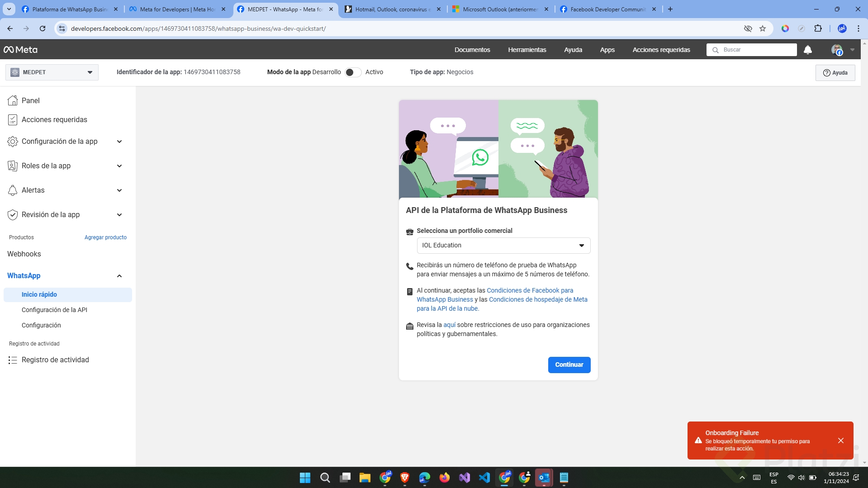Image resolution: width=868 pixels, height=488 pixels.
Task: Open the Apps menu
Action: click(607, 50)
